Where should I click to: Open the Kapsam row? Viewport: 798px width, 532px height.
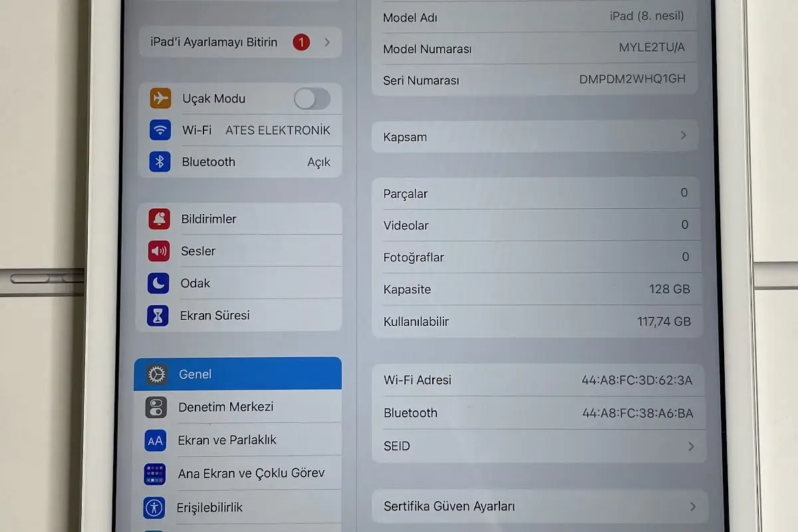coord(535,136)
